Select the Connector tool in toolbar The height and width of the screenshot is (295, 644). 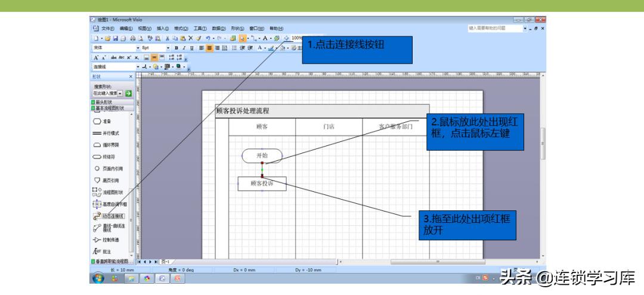coord(254,38)
